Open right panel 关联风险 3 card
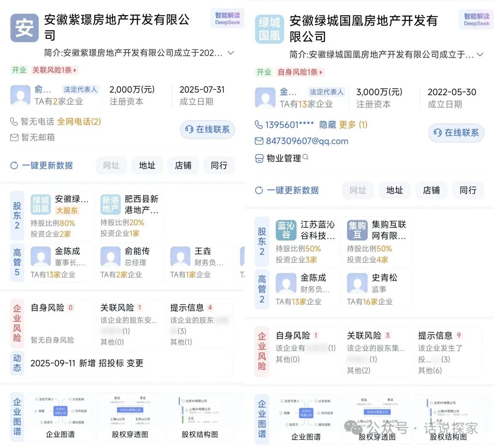Image resolution: width=494 pixels, height=448 pixels. 377,351
